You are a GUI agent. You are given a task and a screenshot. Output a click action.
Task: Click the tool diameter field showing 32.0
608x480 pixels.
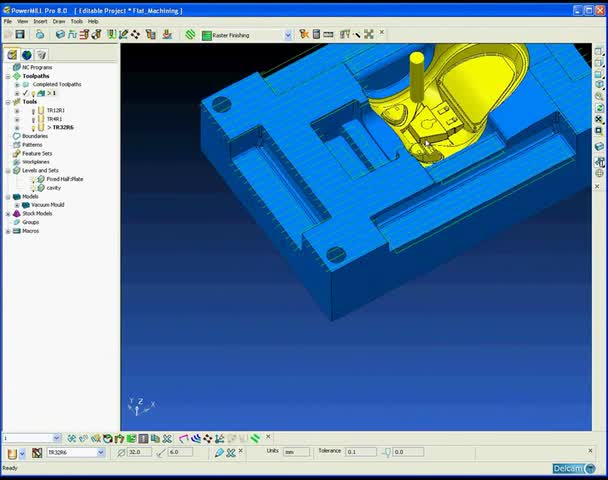(x=139, y=452)
